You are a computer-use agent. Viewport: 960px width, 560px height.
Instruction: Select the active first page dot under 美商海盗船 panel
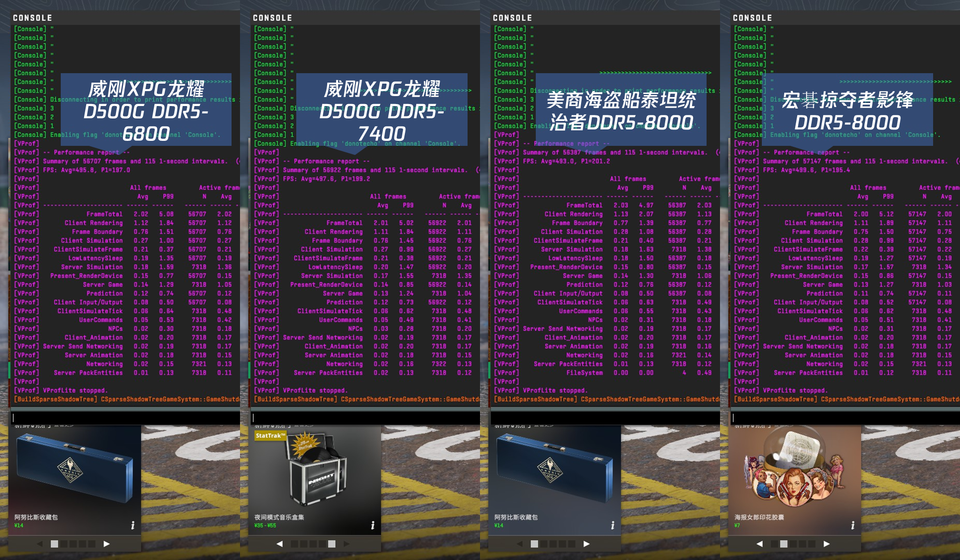535,544
